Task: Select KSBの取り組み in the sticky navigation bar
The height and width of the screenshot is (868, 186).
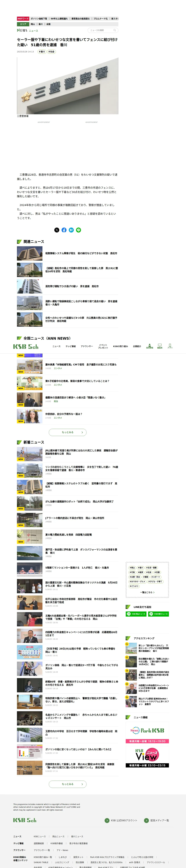Action: [x=121, y=346]
